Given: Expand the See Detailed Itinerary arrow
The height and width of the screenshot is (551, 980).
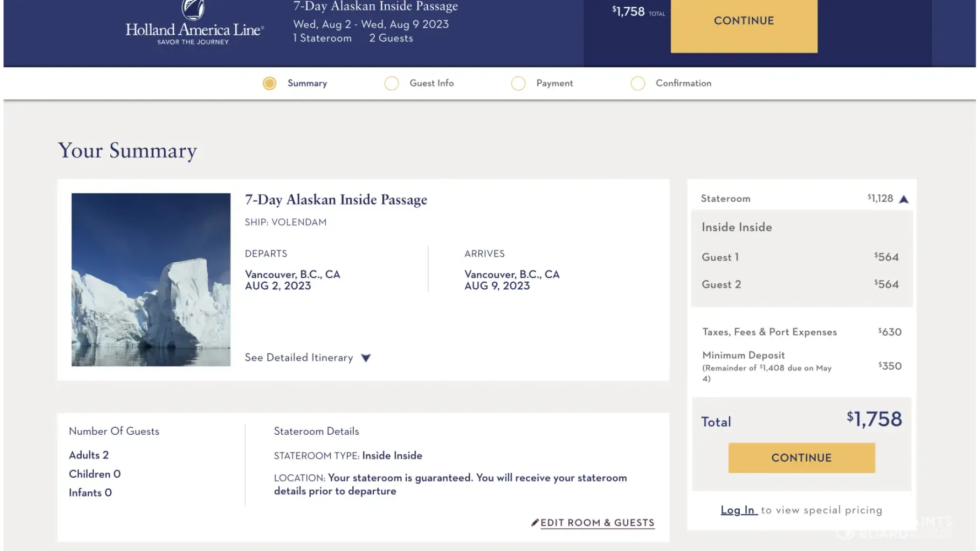Looking at the screenshot, I should pyautogui.click(x=365, y=358).
